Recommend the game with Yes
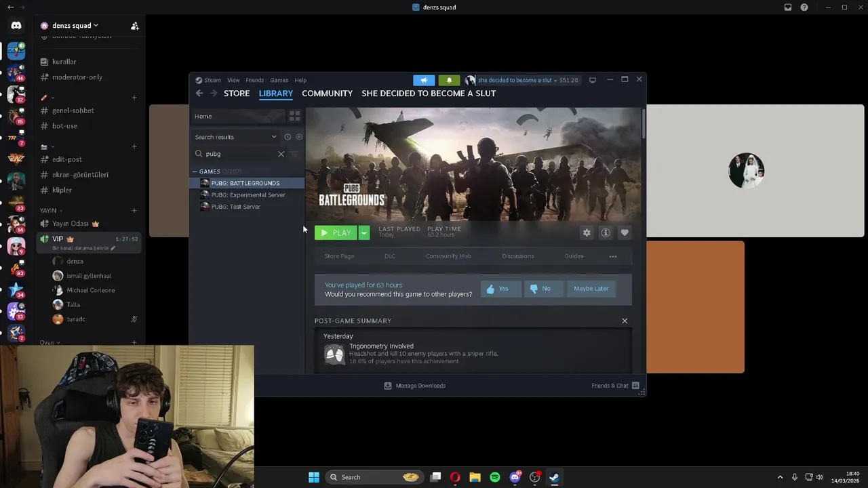Viewport: 868px width, 488px height. [x=500, y=289]
